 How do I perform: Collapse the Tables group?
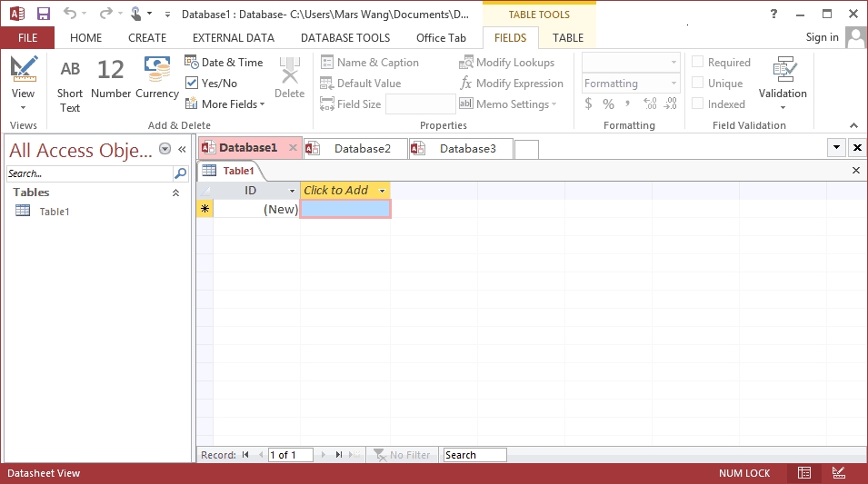click(175, 193)
